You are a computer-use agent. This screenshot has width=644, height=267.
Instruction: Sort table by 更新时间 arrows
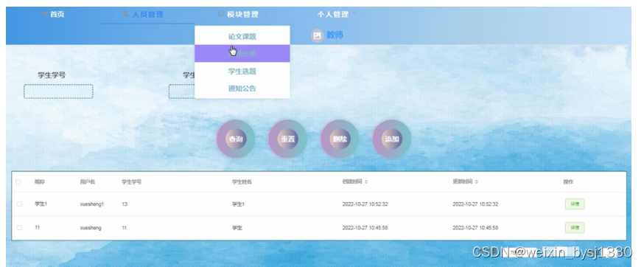[x=477, y=182]
